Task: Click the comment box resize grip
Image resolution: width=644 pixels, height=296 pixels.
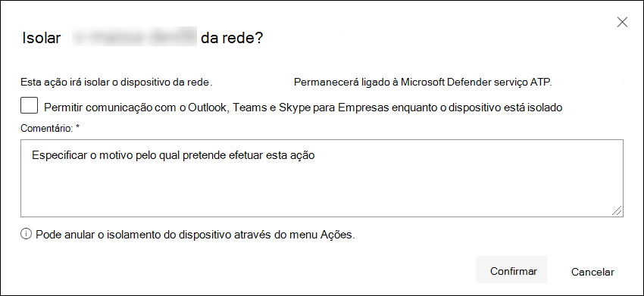Action: [617, 210]
